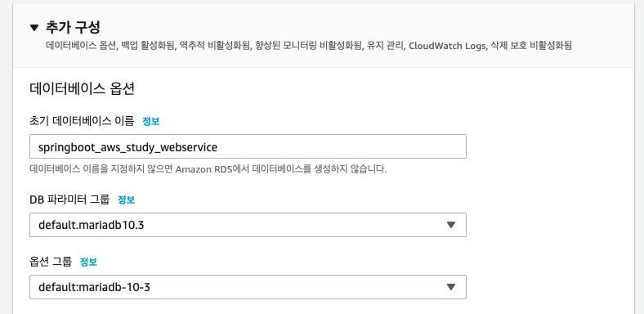Click the down arrow of 옵션 그룹 dropdown

coord(451,287)
